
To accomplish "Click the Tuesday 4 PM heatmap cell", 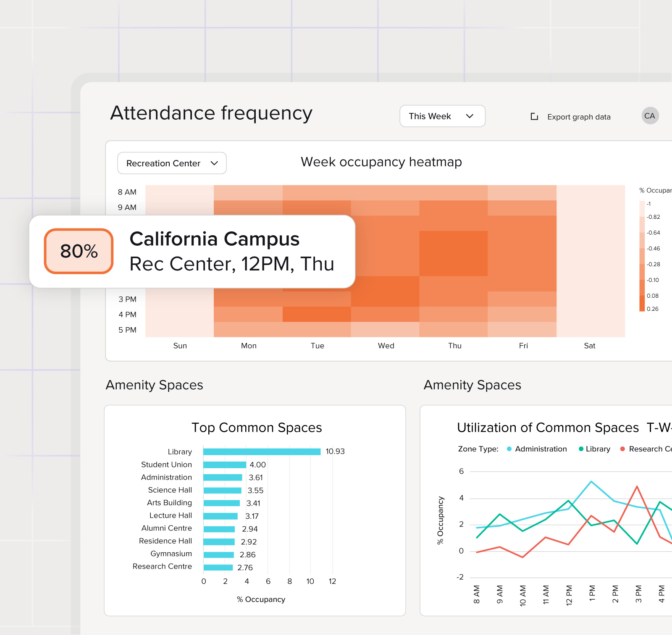I will click(317, 314).
